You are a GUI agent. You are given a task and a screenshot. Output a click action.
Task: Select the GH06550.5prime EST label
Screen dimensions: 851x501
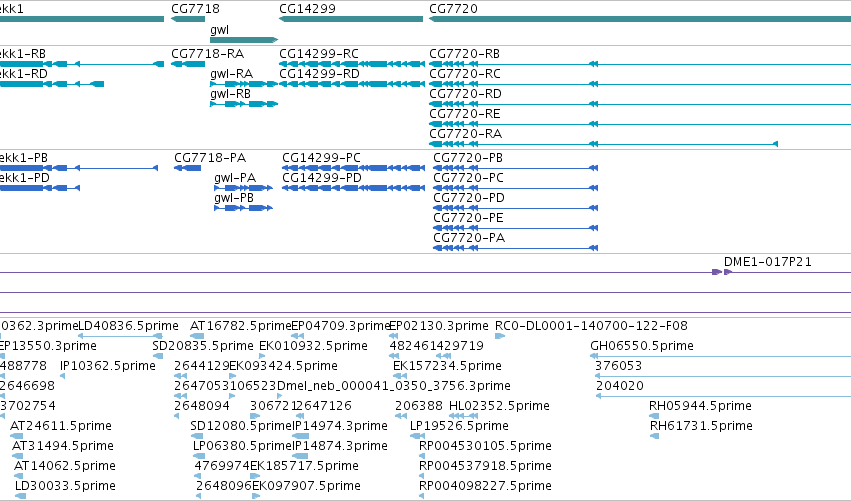[x=642, y=346]
